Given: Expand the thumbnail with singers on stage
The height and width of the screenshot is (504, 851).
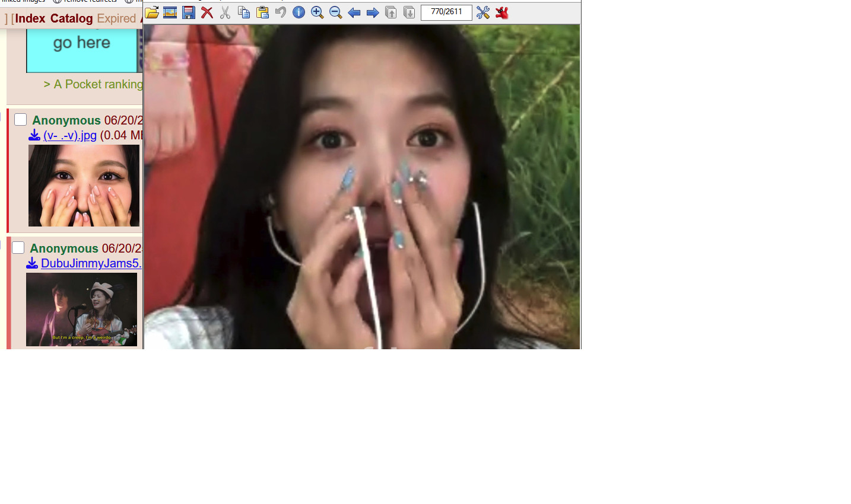Looking at the screenshot, I should point(81,310).
